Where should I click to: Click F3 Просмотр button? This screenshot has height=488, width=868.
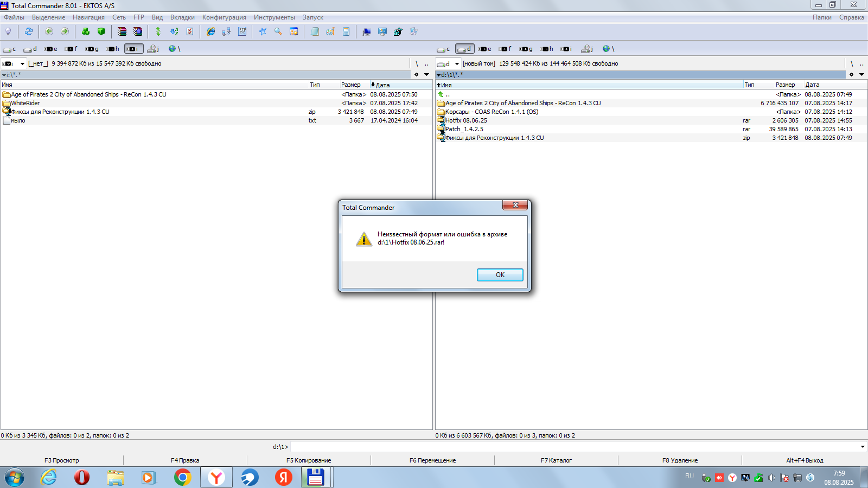click(x=62, y=460)
